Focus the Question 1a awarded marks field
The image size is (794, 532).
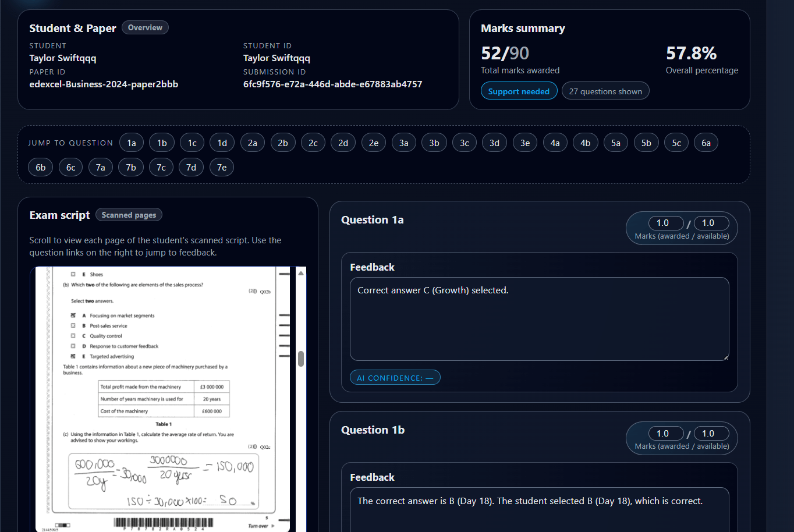coord(665,223)
